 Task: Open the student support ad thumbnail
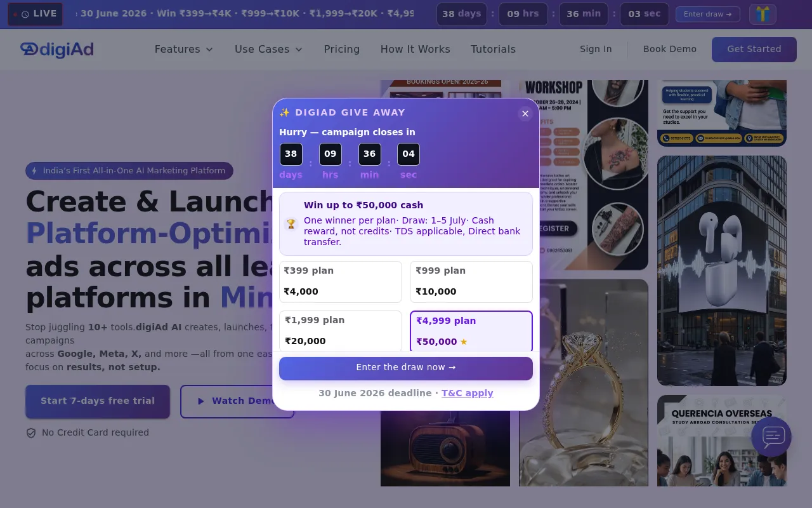click(x=722, y=113)
